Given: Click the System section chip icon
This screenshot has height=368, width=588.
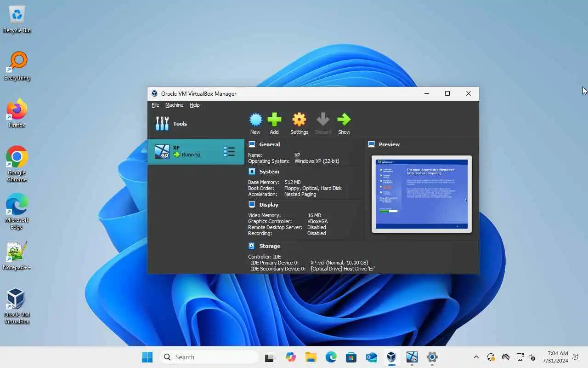Looking at the screenshot, I should [252, 172].
